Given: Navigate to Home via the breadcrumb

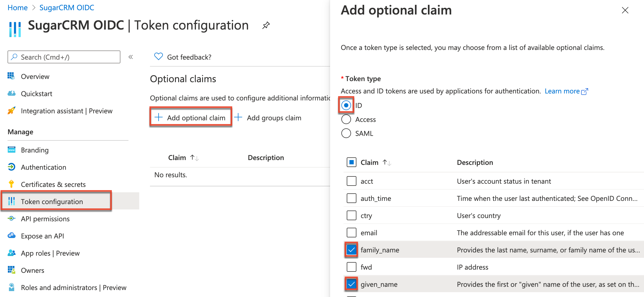Looking at the screenshot, I should tap(17, 8).
